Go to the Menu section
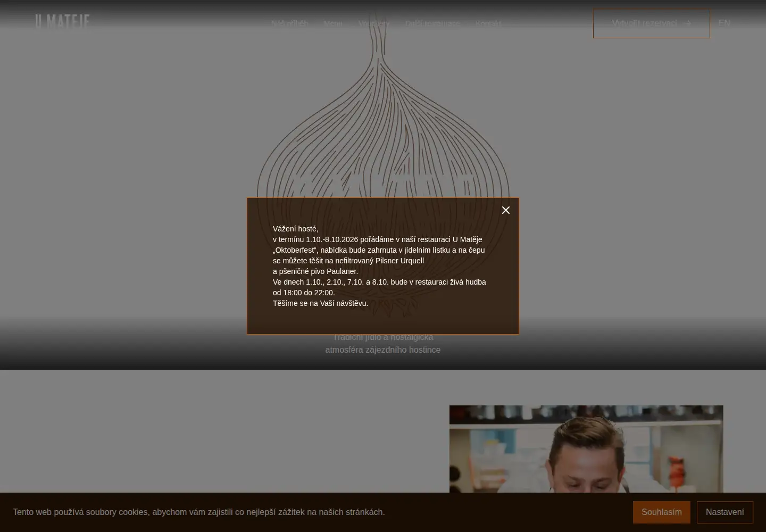This screenshot has height=532, width=766. 334,23
